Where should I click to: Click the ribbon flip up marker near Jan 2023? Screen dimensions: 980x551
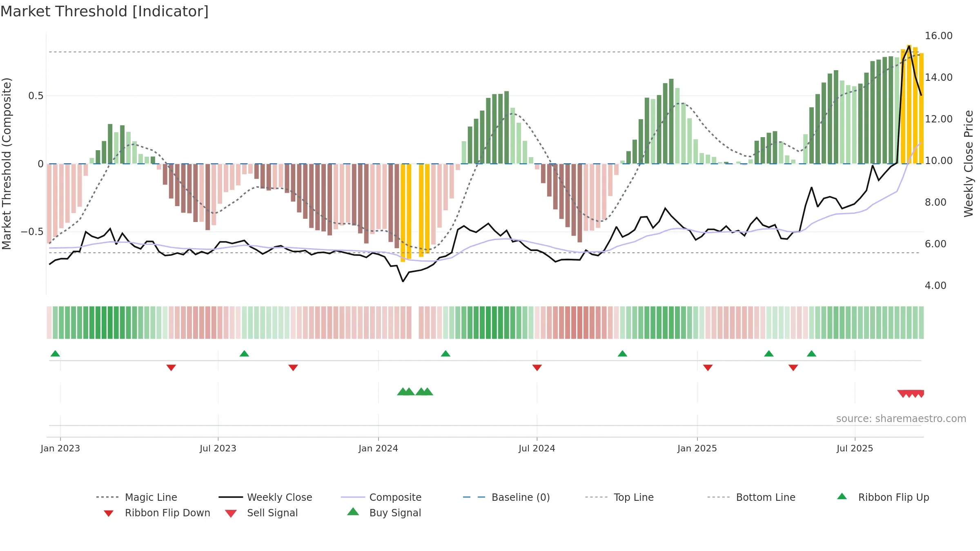click(55, 353)
